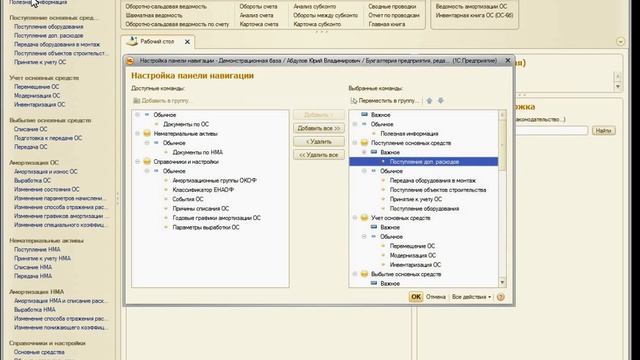Open Анализ субконто report link

pyautogui.click(x=315, y=7)
